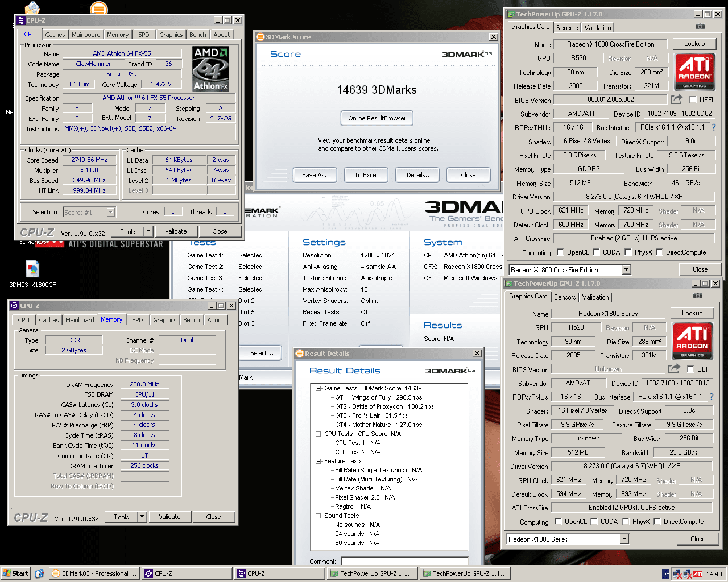This screenshot has width=728, height=582.
Task: Click Save As... in 3DMark Score dialog
Action: (316, 175)
